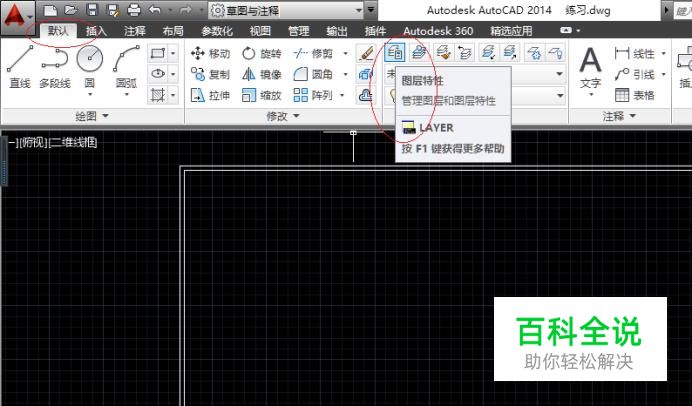The height and width of the screenshot is (406, 692).
Task: Expand the 阵列 (Array) flyout arrow
Action: tap(342, 95)
